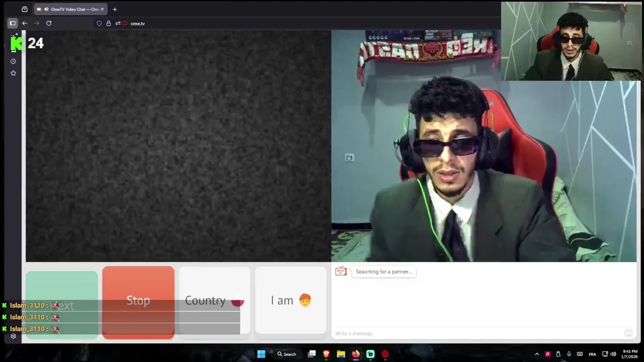644x362 pixels.
Task: Open the sidebar bookmarks star icon
Action: 13,73
